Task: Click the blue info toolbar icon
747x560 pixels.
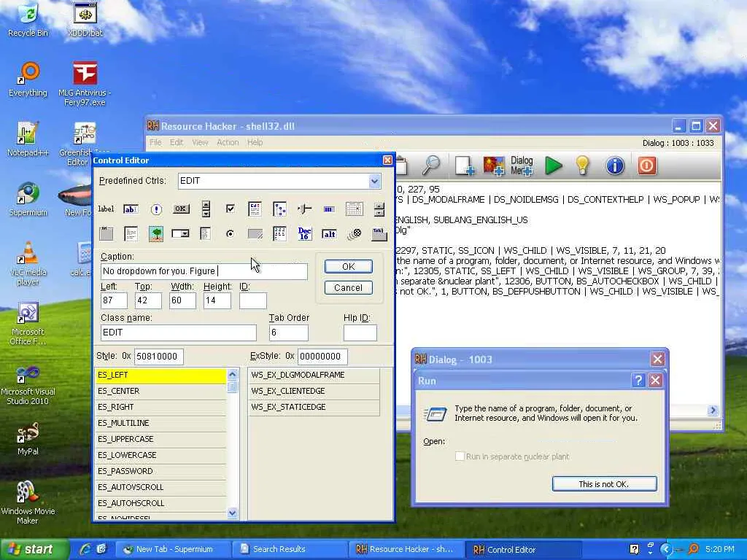Action: 614,166
